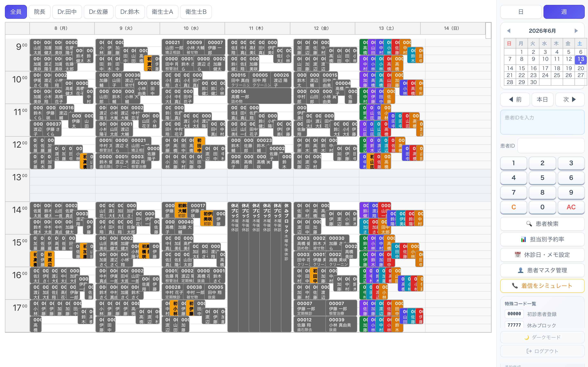Click the 本日 button

tap(542, 99)
